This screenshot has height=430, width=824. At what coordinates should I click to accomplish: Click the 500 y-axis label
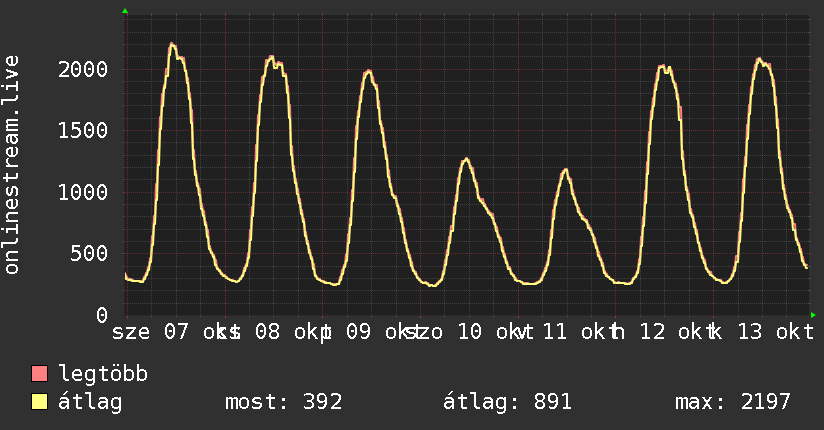pos(89,254)
